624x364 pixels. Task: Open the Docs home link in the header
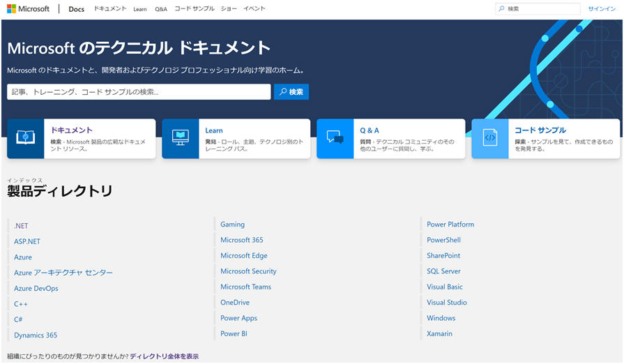pyautogui.click(x=77, y=9)
